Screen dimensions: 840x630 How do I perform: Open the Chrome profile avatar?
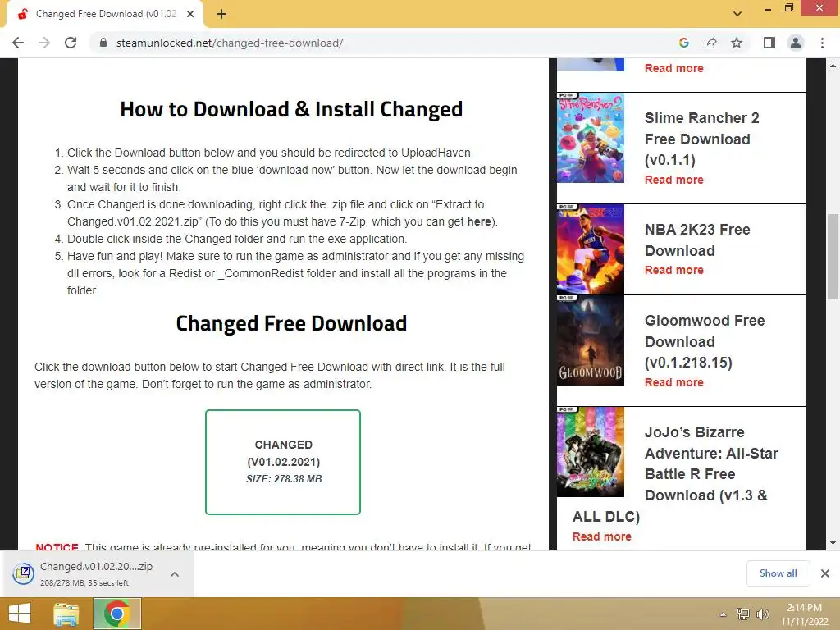pyautogui.click(x=796, y=43)
